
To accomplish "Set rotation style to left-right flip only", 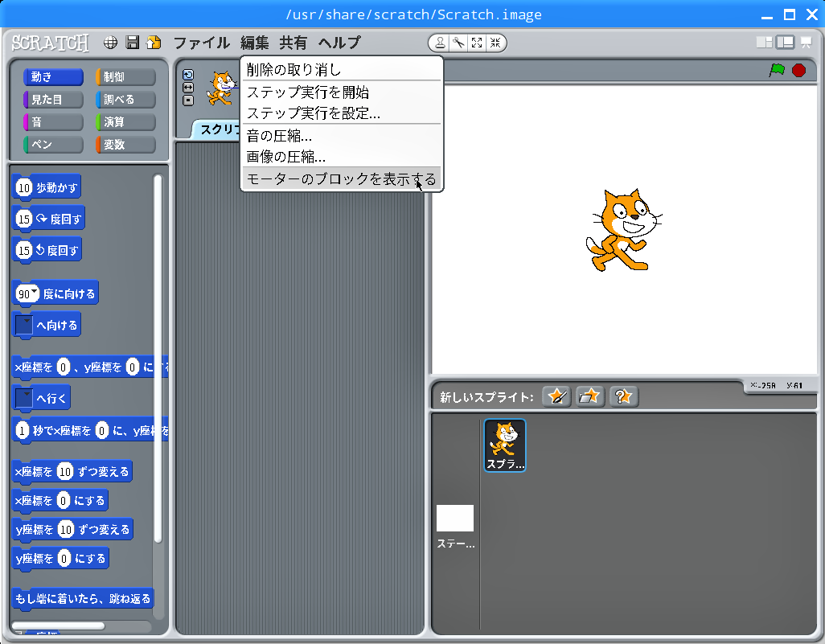I will (188, 88).
